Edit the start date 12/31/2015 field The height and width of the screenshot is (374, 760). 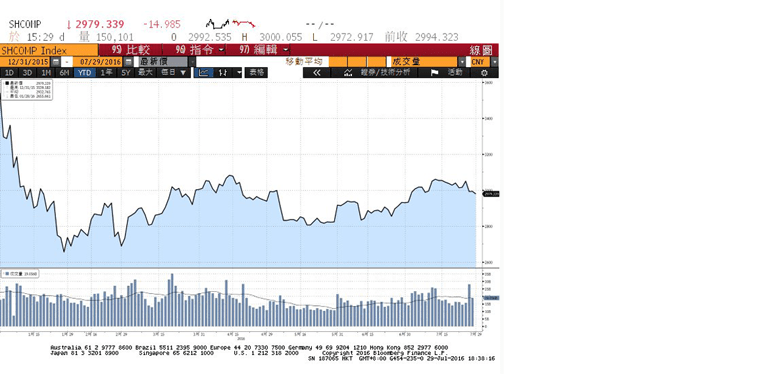[x=25, y=62]
